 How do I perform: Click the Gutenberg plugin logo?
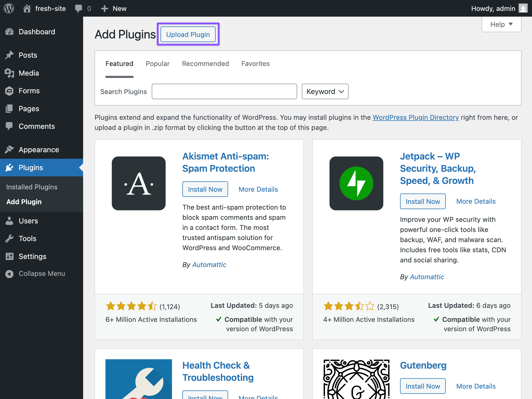tap(356, 379)
